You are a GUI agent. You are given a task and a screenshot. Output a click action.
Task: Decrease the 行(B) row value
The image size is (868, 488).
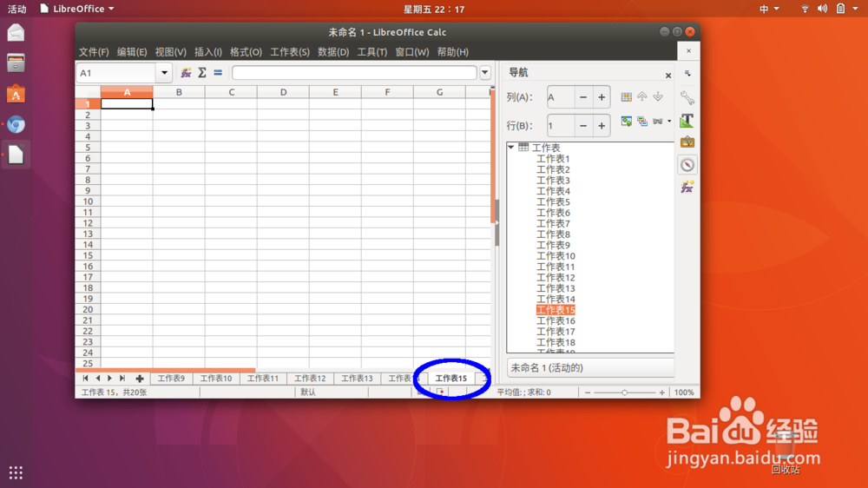[x=583, y=126]
